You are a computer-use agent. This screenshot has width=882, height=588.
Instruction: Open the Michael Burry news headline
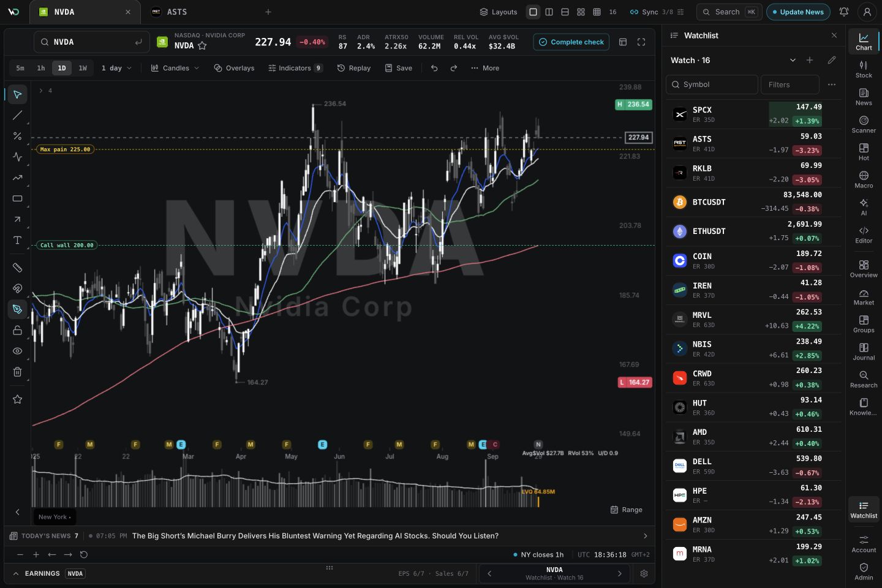(x=315, y=536)
